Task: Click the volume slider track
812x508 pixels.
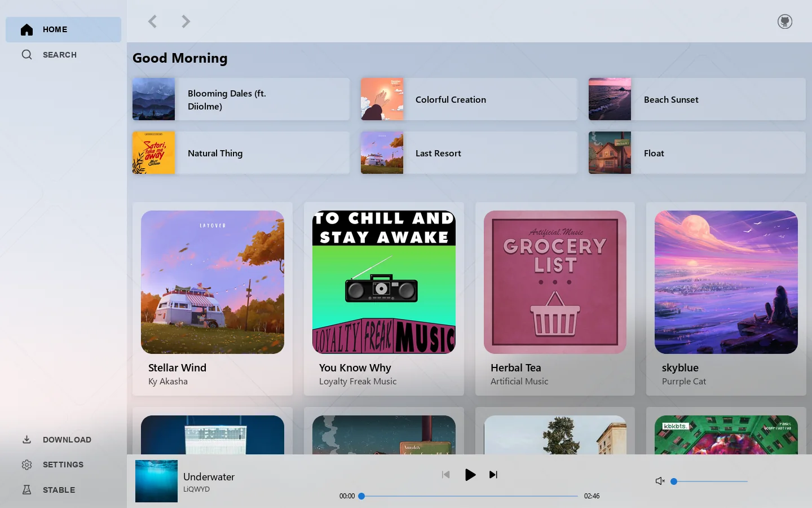Action: (710, 481)
